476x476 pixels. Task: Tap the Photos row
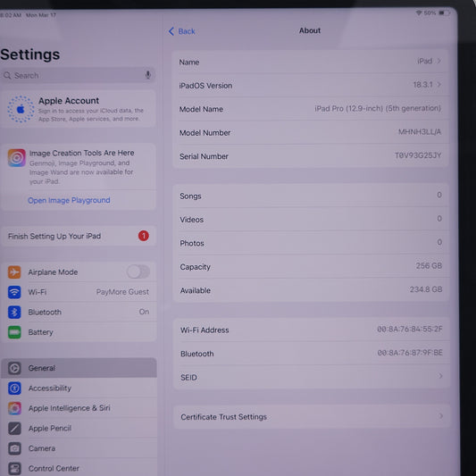tap(312, 243)
